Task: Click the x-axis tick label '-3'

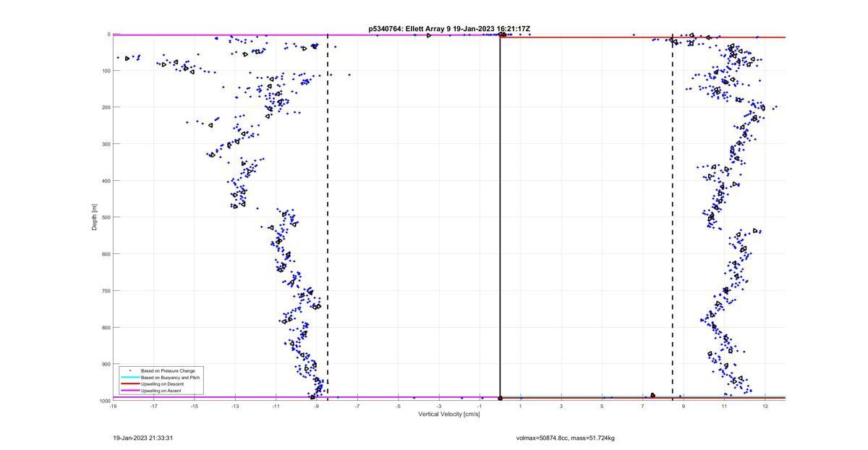Action: tap(439, 406)
